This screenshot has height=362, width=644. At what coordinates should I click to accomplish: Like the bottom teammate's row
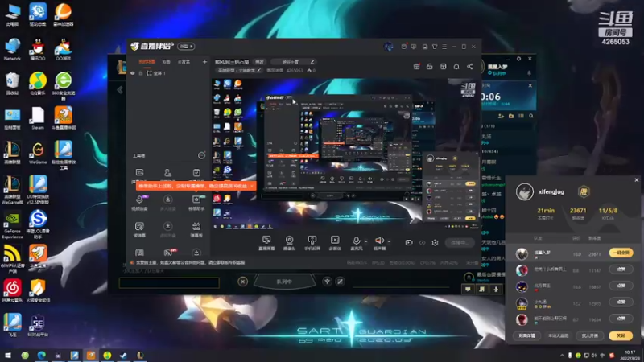[621, 319]
